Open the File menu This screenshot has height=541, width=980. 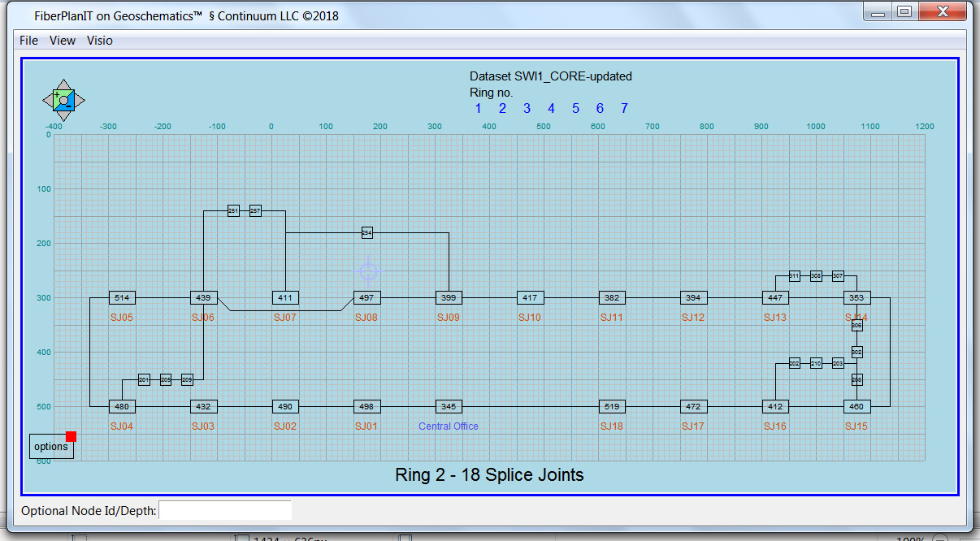[x=28, y=41]
